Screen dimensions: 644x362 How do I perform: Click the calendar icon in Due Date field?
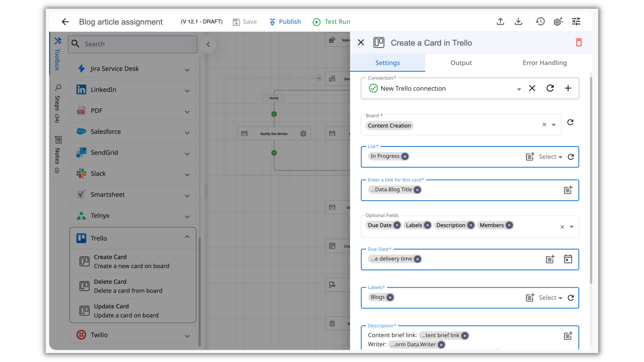(568, 259)
